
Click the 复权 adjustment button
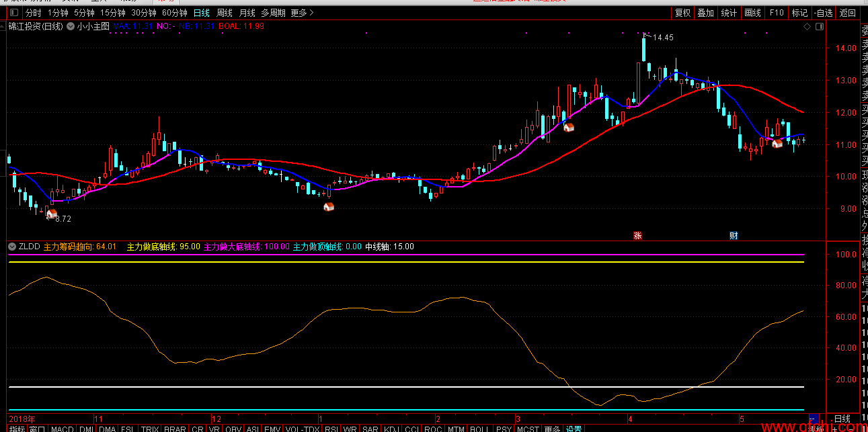(682, 13)
